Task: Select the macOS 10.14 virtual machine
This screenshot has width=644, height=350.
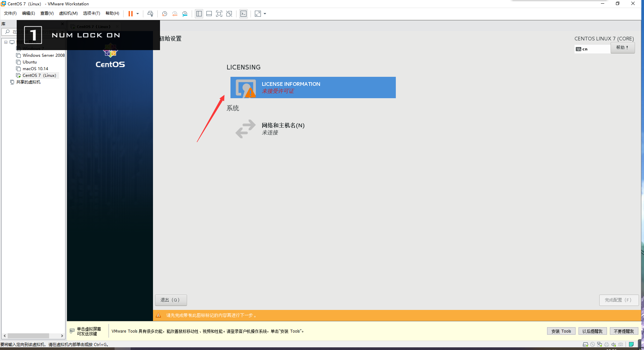Action: (35, 69)
